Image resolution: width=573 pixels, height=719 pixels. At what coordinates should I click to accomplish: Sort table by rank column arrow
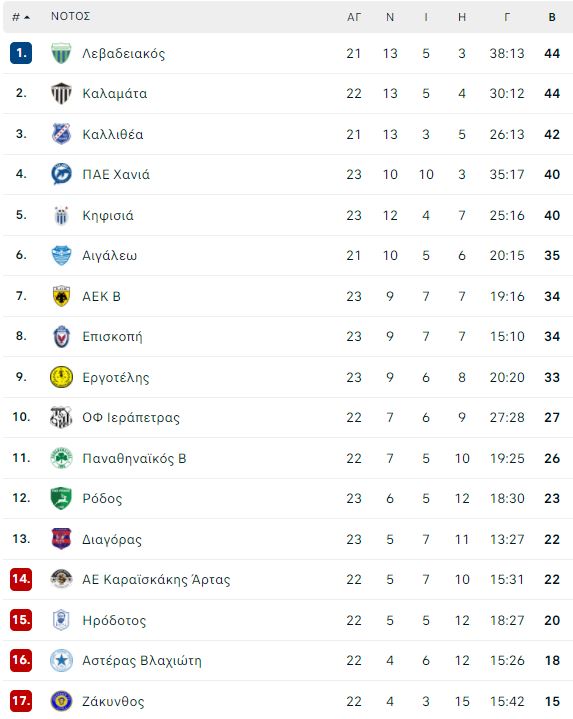[x=27, y=17]
